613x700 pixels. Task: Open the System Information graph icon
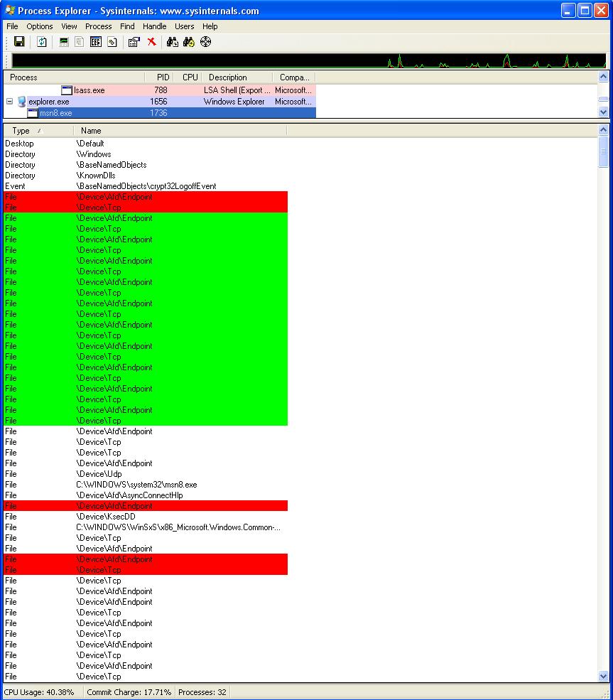pos(64,42)
